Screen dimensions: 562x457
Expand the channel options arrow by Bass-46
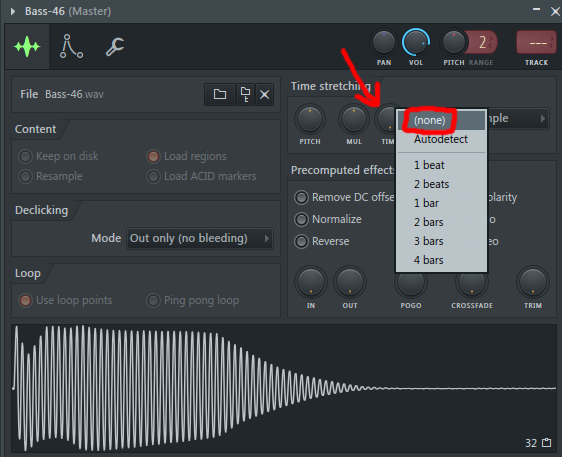pos(13,11)
